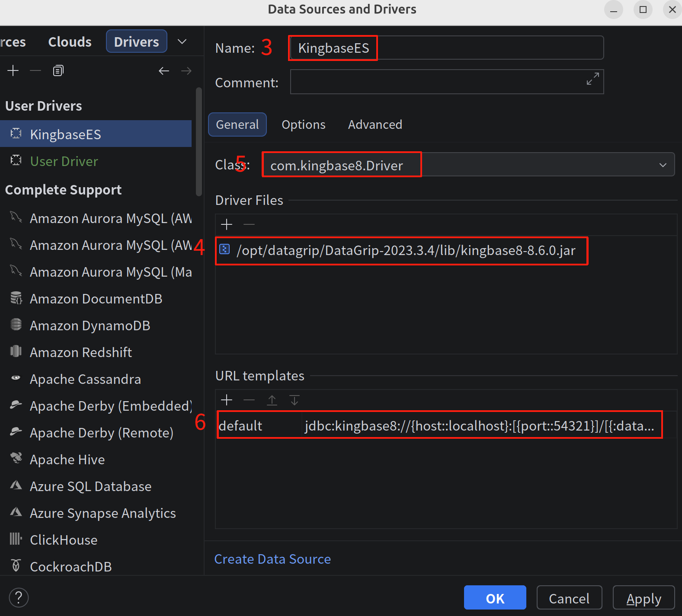Select Amazon Redshift driver
Screen dimensions: 682x616
point(81,352)
